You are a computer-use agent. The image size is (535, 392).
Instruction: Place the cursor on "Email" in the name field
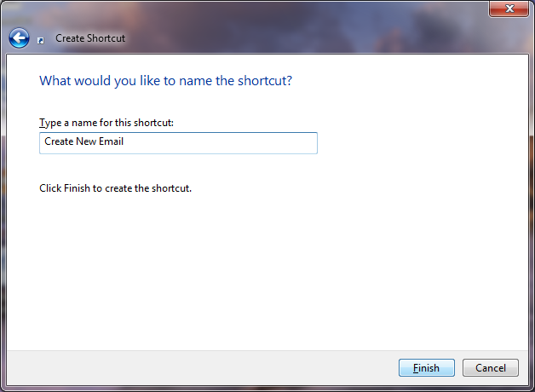(x=112, y=142)
